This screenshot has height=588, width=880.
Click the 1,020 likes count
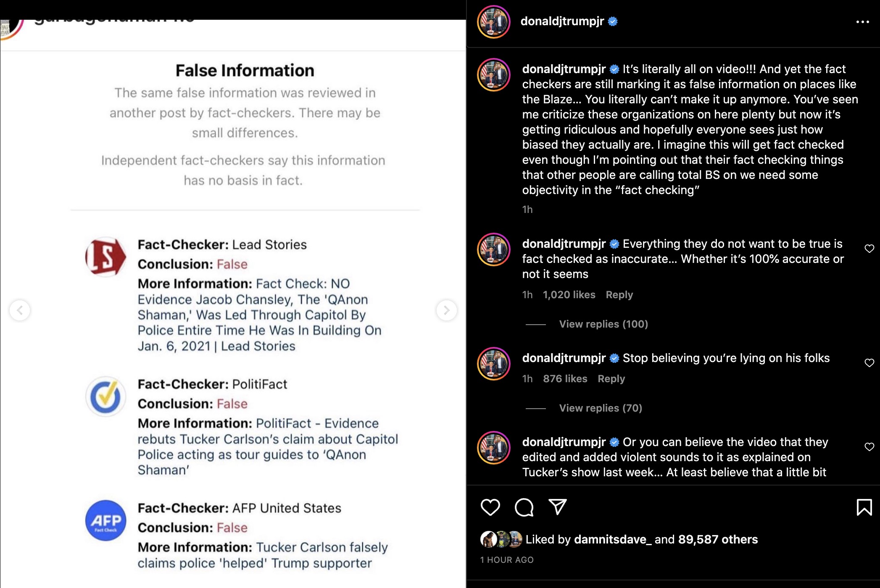(x=569, y=295)
